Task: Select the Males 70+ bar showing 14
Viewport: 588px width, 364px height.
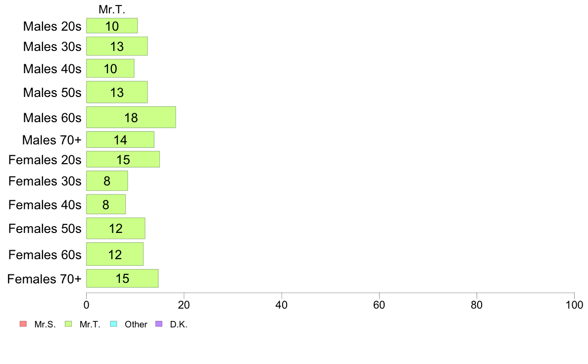Action: point(120,139)
